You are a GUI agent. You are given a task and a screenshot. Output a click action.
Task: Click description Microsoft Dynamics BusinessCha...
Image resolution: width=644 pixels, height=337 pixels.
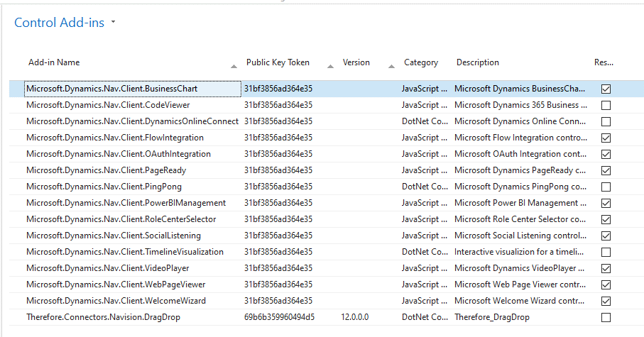520,89
